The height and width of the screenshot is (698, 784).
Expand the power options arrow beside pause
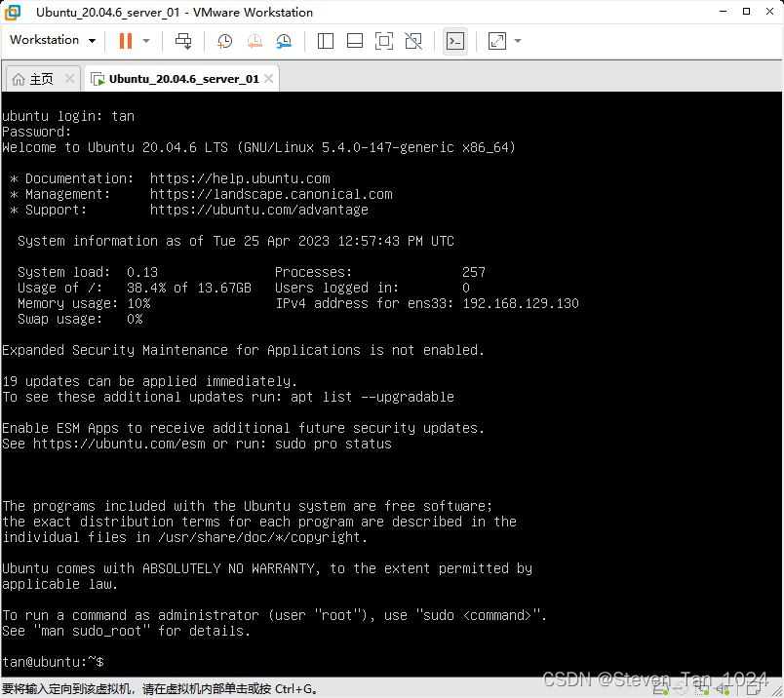tap(146, 41)
